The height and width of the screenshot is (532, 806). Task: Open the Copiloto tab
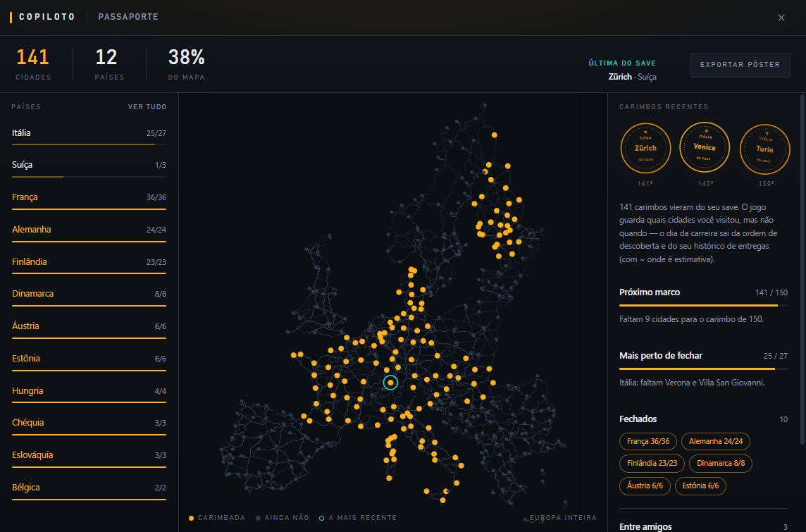pyautogui.click(x=47, y=17)
